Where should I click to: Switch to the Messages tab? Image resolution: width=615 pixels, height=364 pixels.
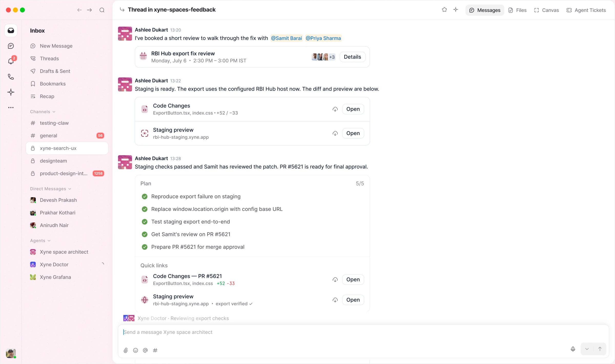(x=485, y=10)
